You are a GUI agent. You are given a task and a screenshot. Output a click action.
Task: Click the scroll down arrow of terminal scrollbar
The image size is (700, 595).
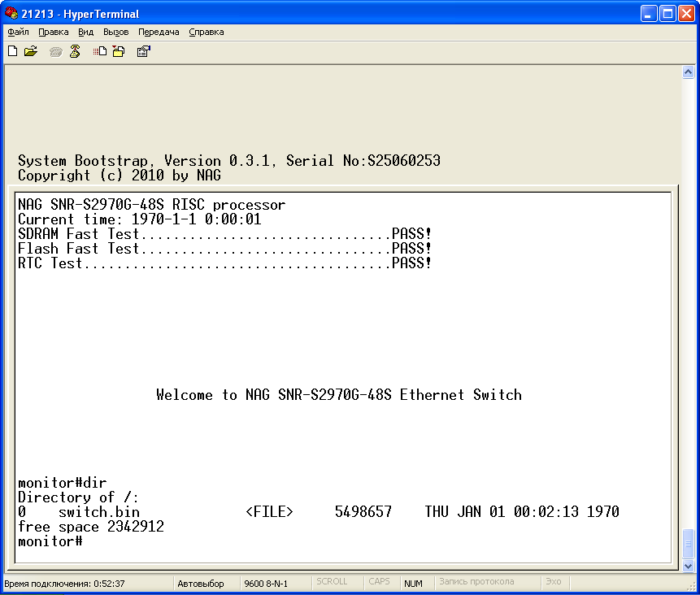coord(688,566)
